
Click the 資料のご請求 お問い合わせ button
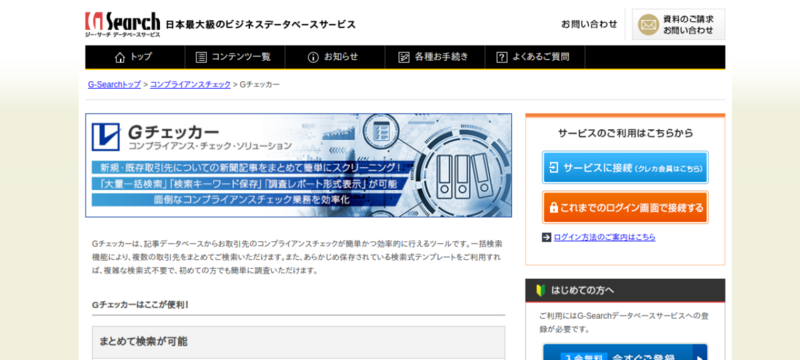point(678,24)
